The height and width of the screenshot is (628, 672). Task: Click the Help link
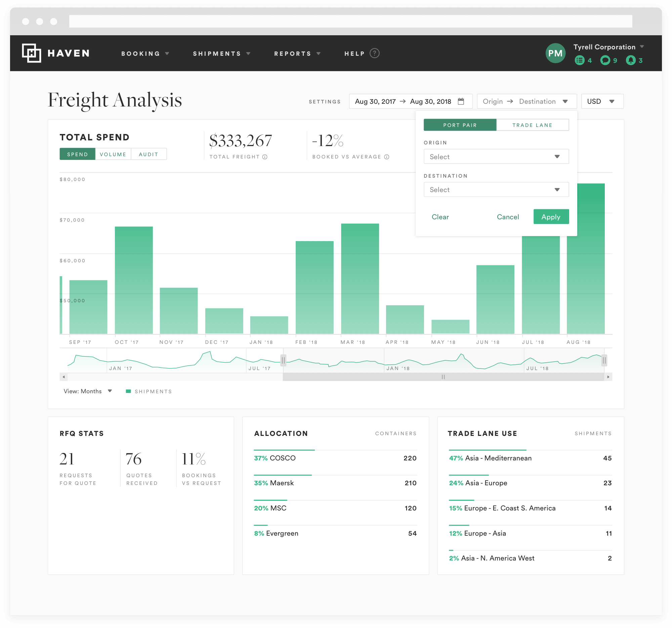[x=354, y=54]
